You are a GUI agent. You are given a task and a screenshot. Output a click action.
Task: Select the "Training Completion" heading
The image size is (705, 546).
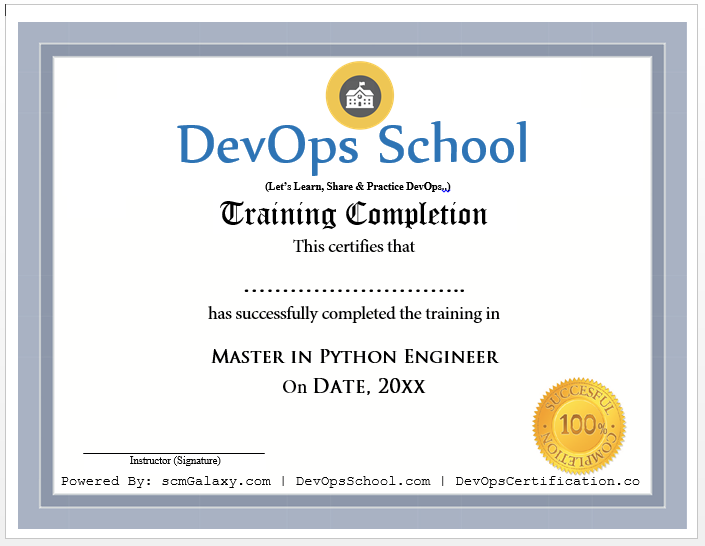[353, 215]
